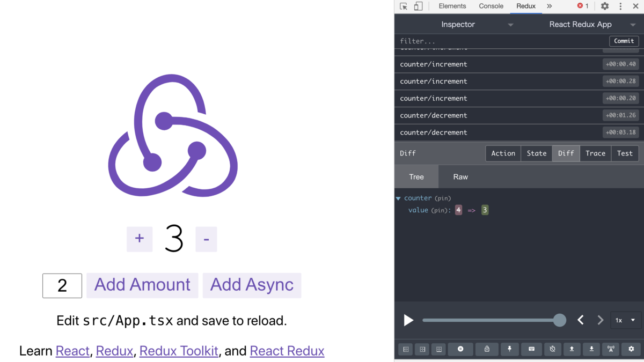The image size is (644, 362).
Task: Click the import upload arrow icon
Action: pos(572,349)
